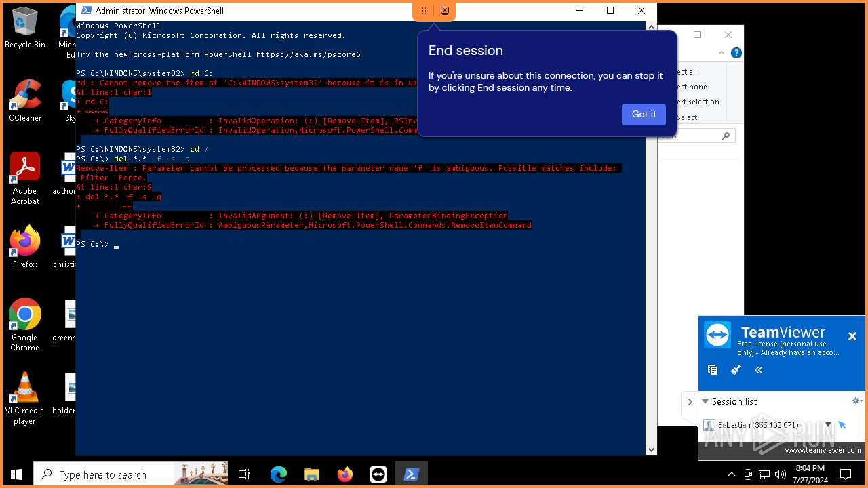The width and height of the screenshot is (868, 488).
Task: Open File Explorer from the taskbar
Action: [311, 474]
